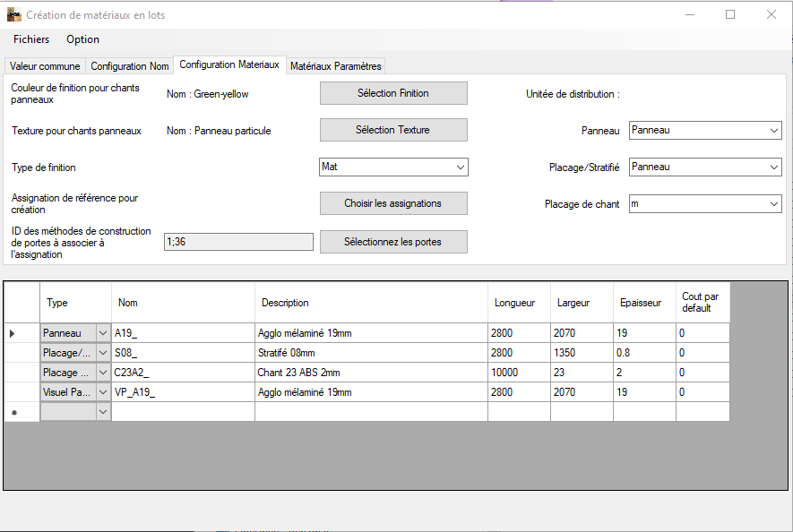Open the Fichiers menu

[x=31, y=39]
